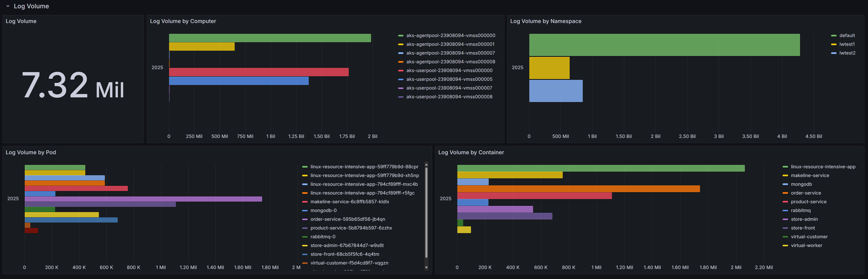Click the 7.32 Mil log volume stat

point(73,85)
